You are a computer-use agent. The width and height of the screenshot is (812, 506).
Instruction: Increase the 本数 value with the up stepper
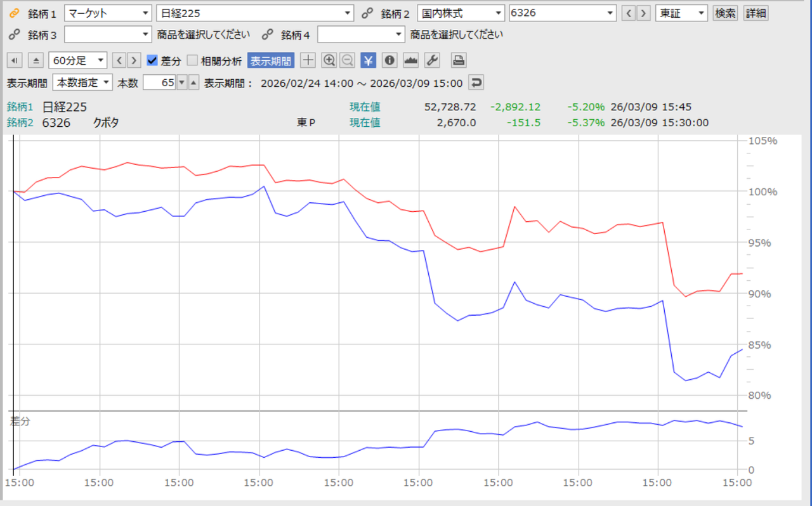pyautogui.click(x=193, y=82)
